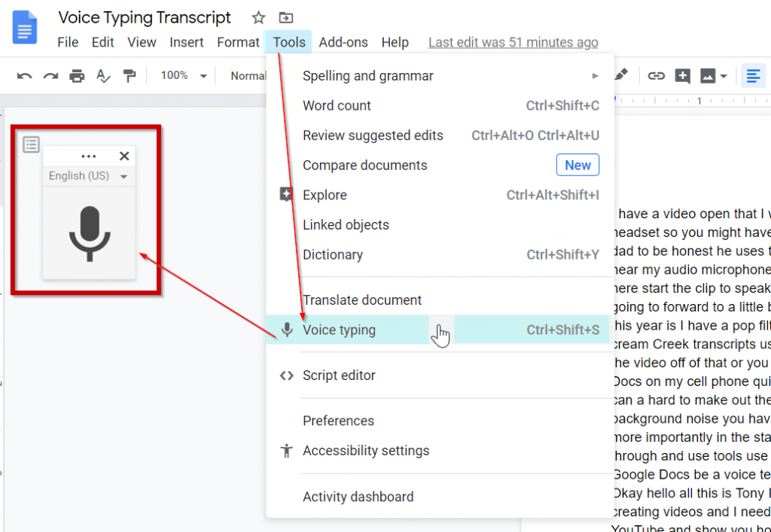This screenshot has height=532, width=771.
Task: Open the document outline icon
Action: click(31, 144)
